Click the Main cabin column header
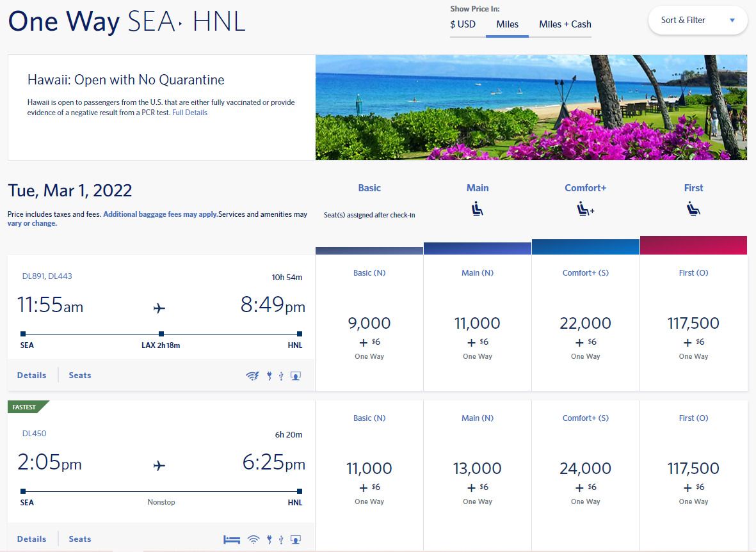This screenshot has width=756, height=552. tap(478, 188)
